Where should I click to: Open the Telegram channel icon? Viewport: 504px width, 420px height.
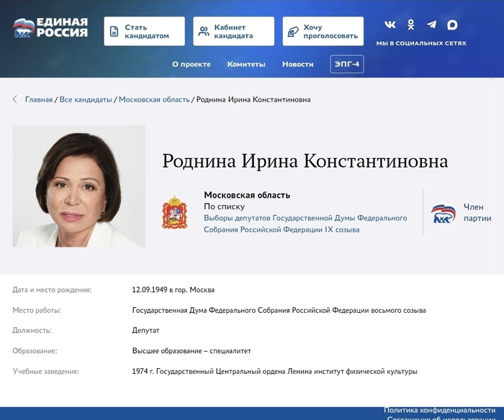point(432,24)
